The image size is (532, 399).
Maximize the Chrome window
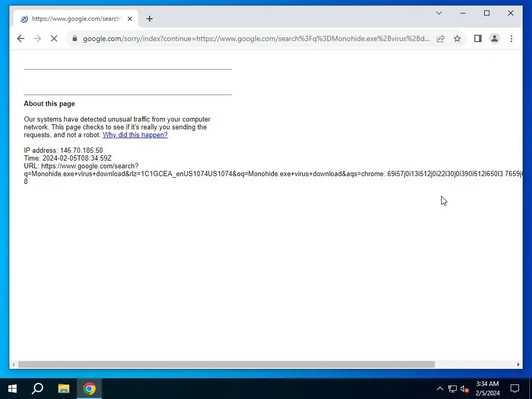point(486,13)
